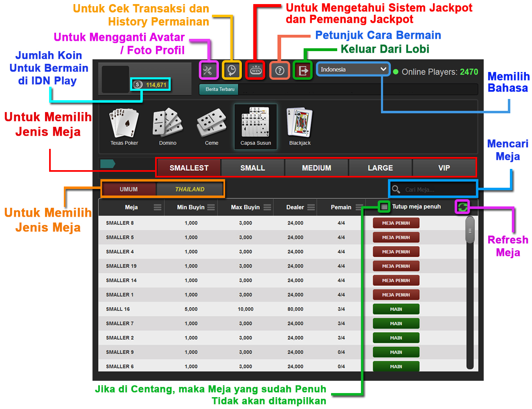This screenshot has height=409, width=532.
Task: Select the UMUM table type tab
Action: [x=129, y=189]
